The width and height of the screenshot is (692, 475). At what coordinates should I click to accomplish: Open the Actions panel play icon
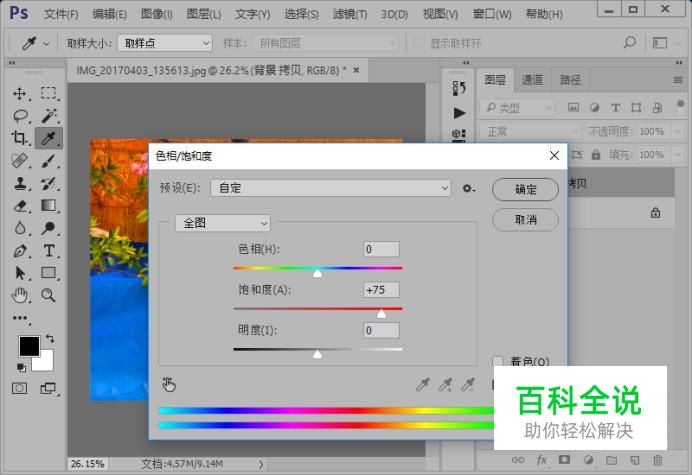[459, 113]
